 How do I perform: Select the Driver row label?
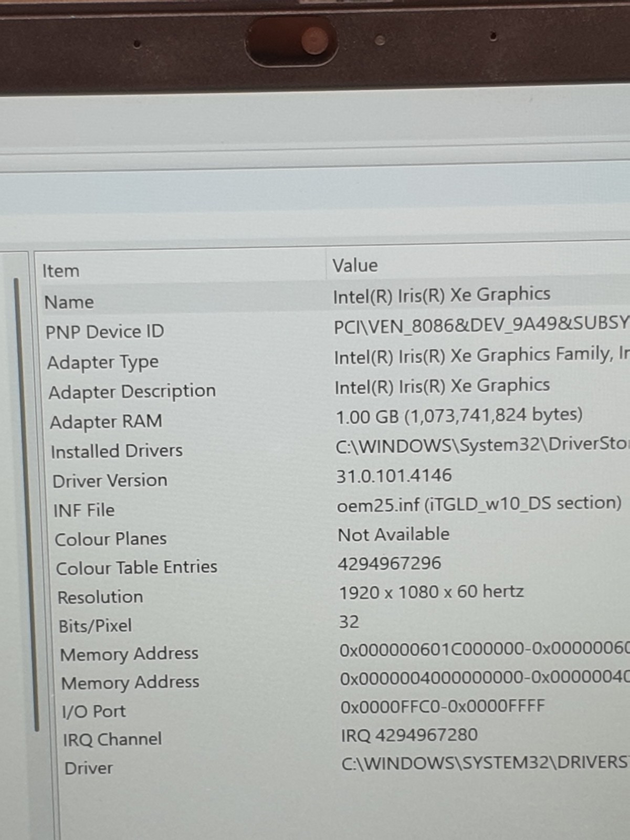(89, 768)
